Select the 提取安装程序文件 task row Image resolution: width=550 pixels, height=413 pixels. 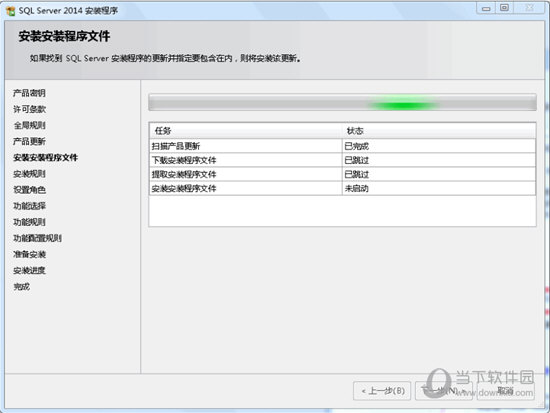point(342,174)
